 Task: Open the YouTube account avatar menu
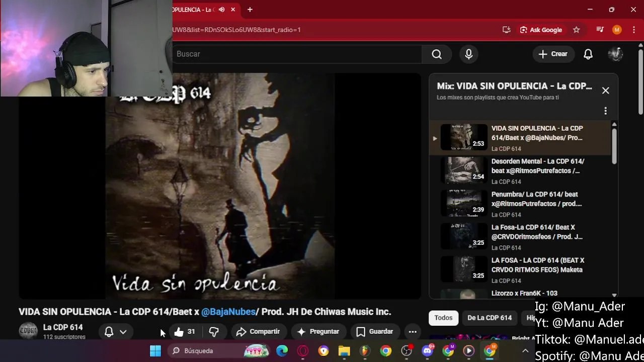pyautogui.click(x=616, y=54)
